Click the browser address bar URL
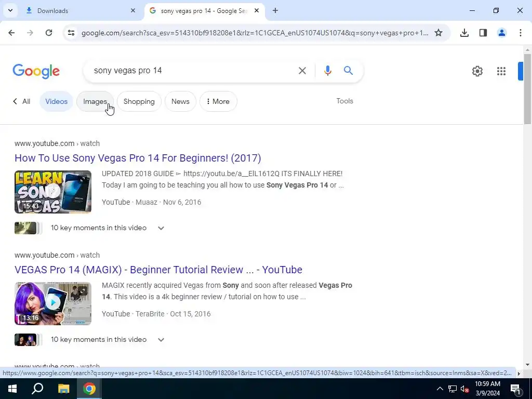 pos(255,33)
